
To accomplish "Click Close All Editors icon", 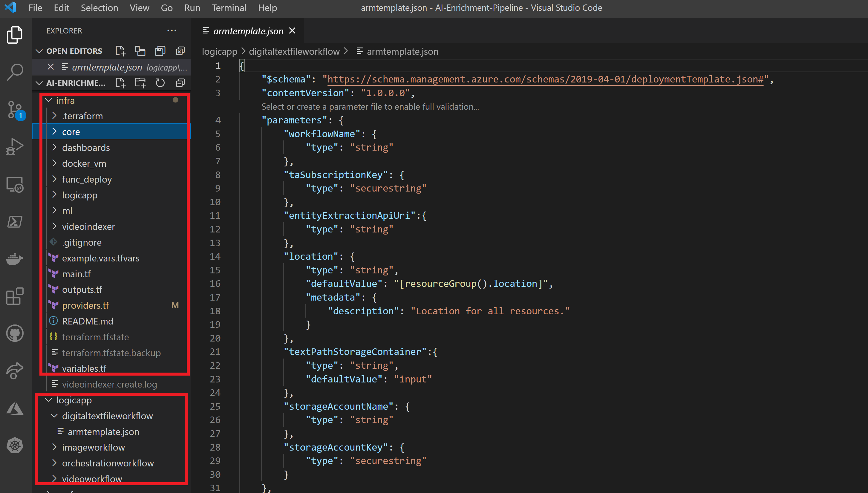I will click(x=180, y=51).
